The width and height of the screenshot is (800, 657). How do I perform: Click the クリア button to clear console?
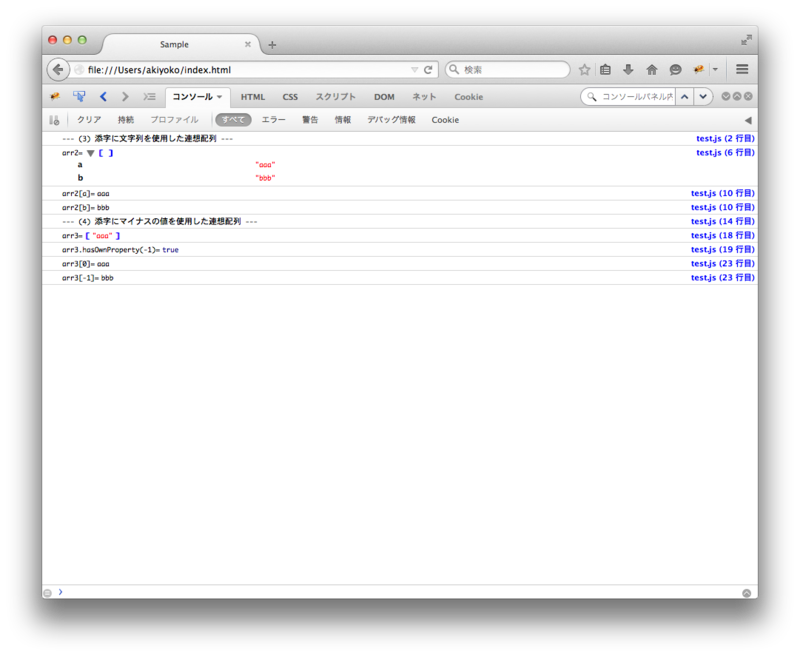click(x=89, y=120)
